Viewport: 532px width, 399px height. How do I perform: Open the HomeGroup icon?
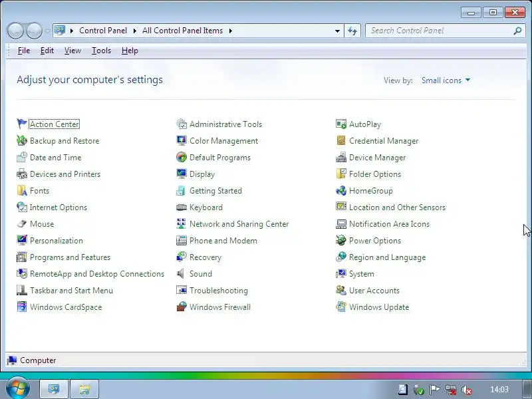pyautogui.click(x=341, y=191)
